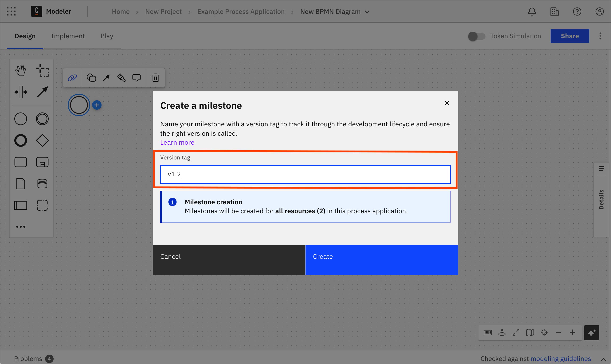Reset zoom with the crosshair control
Viewport: 611px width, 364px height.
(544, 332)
